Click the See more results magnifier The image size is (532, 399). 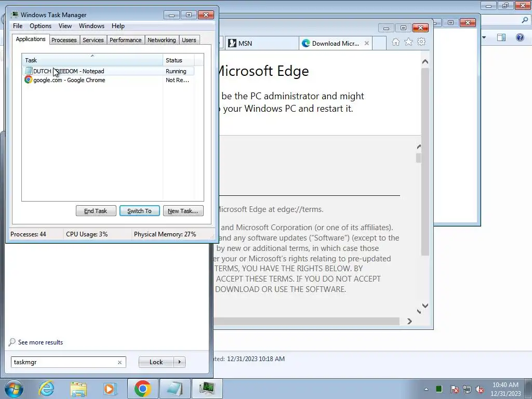click(12, 342)
